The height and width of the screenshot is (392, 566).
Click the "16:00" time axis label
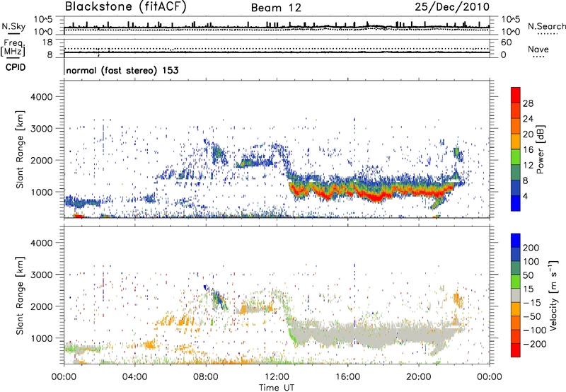pos(347,377)
